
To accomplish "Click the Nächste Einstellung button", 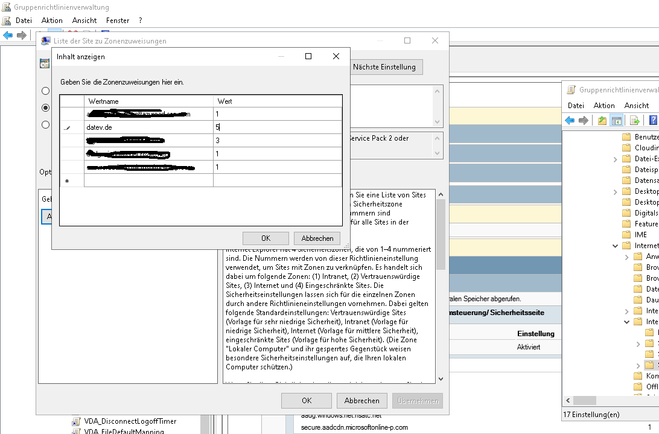I will click(384, 67).
